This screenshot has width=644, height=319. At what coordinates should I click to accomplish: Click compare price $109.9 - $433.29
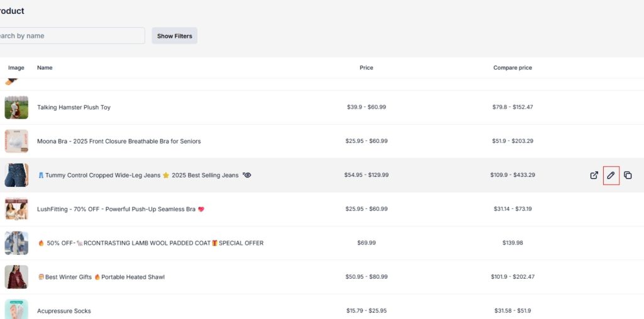pos(513,175)
